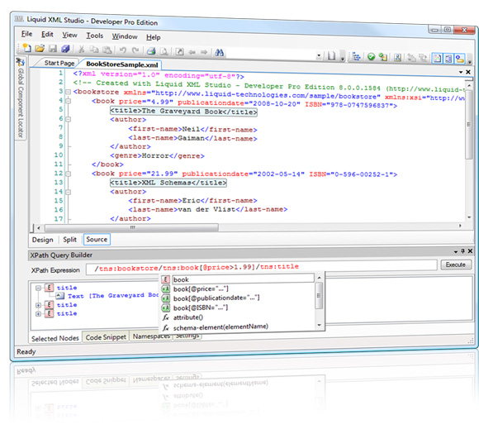Close the XPath Query Builder panel
The image size is (479, 448).
coord(470,251)
